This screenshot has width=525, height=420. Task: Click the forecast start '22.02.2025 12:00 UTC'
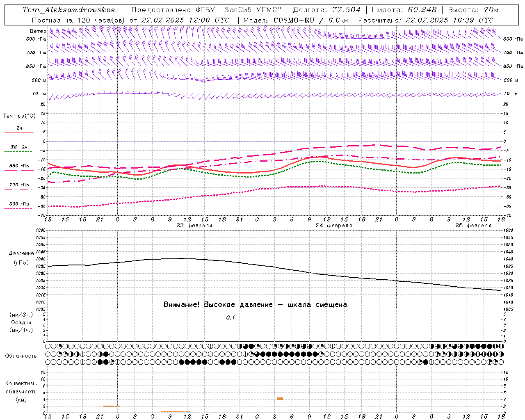(x=185, y=20)
